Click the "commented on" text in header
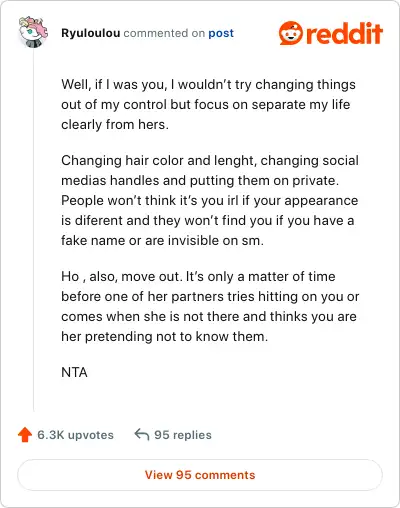 click(164, 33)
